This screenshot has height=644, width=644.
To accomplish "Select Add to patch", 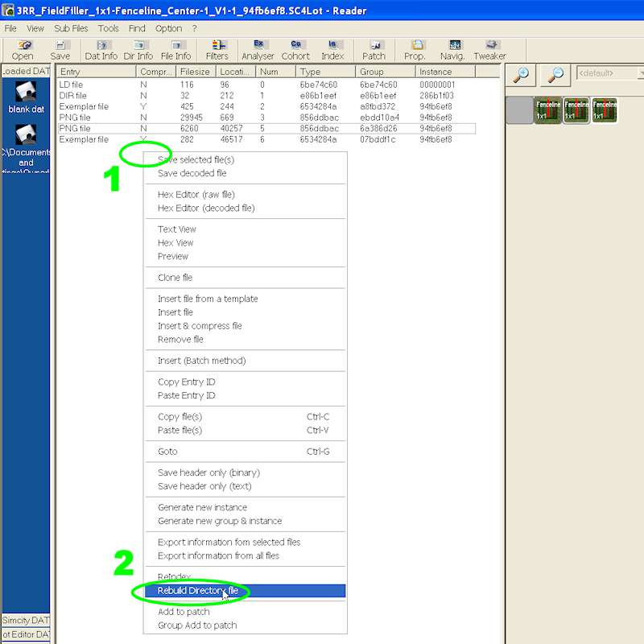I will tap(246, 612).
